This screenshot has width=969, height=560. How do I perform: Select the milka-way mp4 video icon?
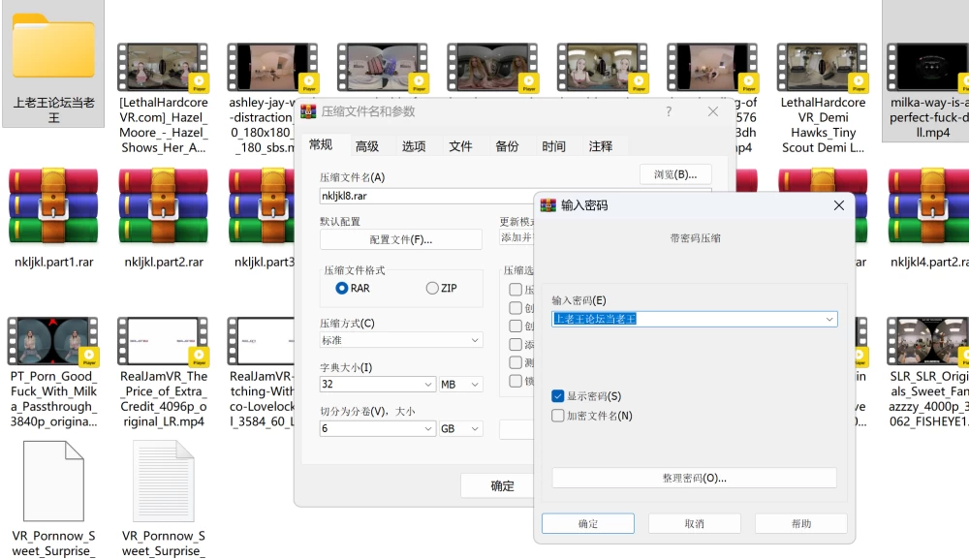tap(928, 68)
